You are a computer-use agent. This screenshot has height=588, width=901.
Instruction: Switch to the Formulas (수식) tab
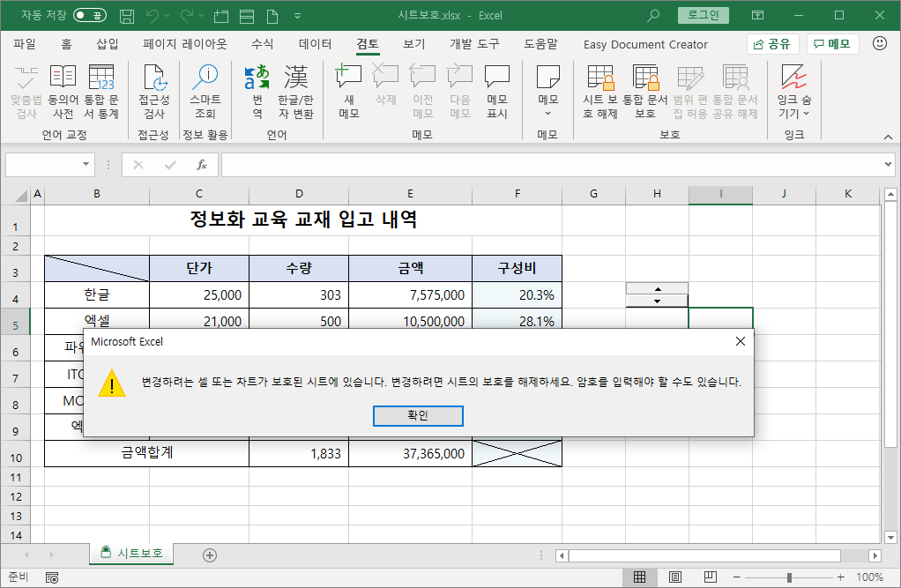pos(262,44)
